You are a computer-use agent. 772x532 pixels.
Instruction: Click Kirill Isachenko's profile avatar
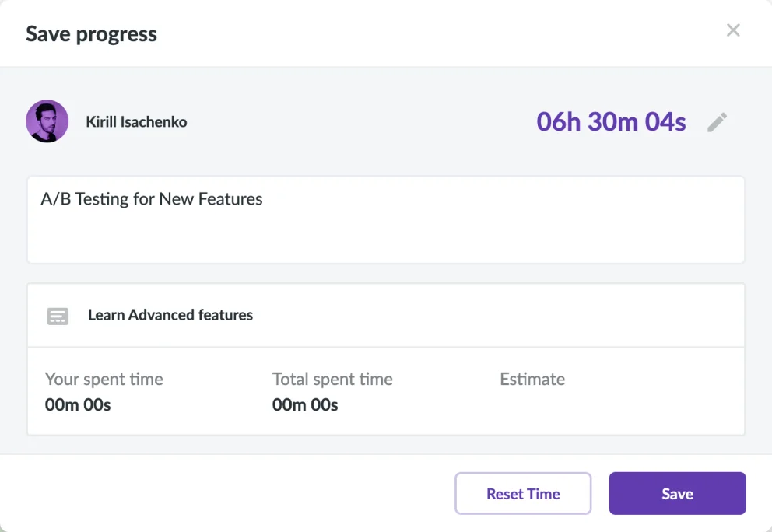(47, 121)
